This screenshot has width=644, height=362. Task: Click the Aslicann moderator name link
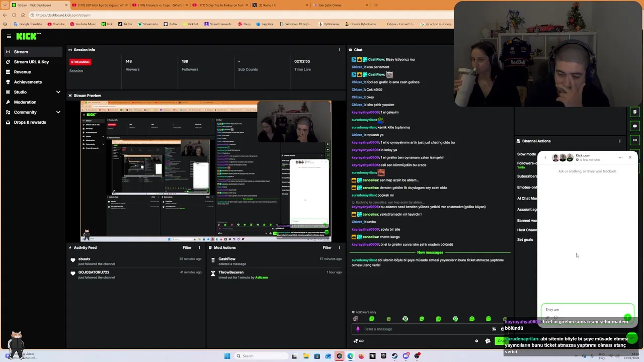[261, 278]
